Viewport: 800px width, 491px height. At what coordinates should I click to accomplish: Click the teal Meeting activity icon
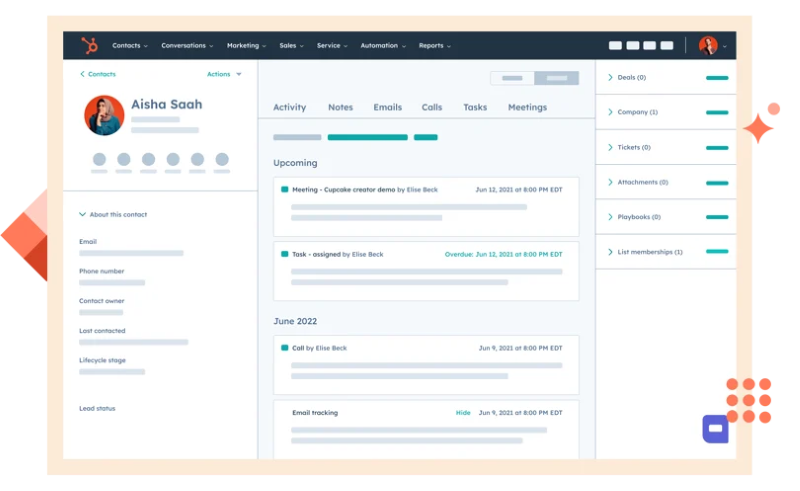click(285, 189)
